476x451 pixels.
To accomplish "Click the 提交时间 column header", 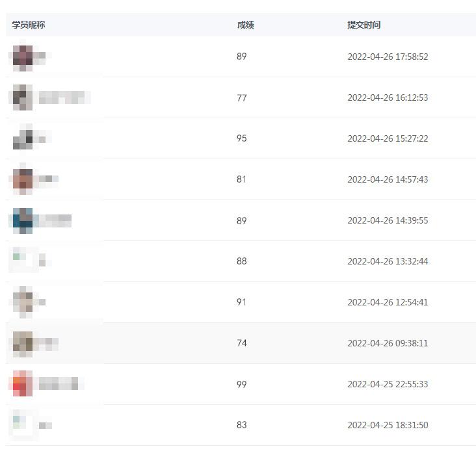I will 364,25.
